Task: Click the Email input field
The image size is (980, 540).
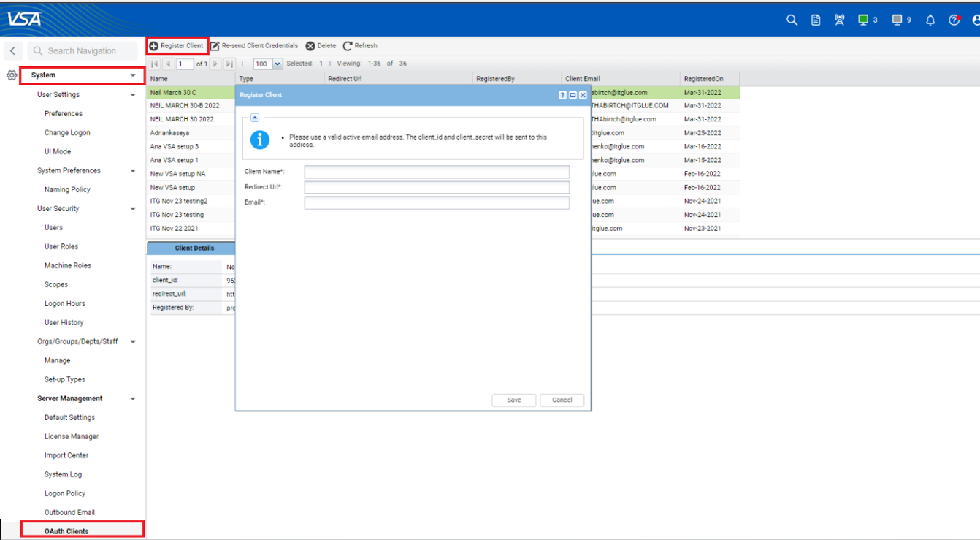Action: (x=437, y=202)
